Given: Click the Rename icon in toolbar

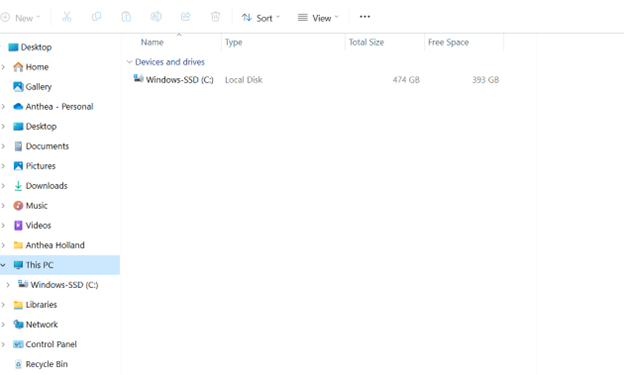Looking at the screenshot, I should coord(156,17).
